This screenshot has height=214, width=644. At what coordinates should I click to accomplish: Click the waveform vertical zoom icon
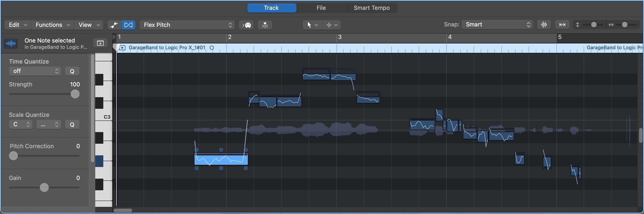(x=544, y=25)
